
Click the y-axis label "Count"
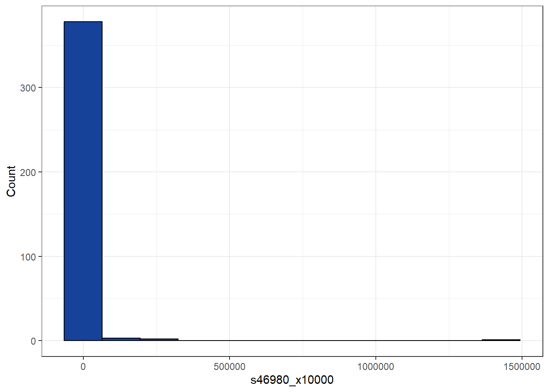tap(11, 181)
